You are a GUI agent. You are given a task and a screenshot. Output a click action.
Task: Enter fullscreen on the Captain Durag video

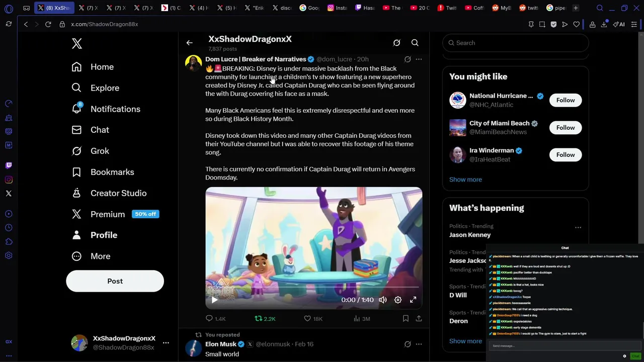tap(413, 300)
